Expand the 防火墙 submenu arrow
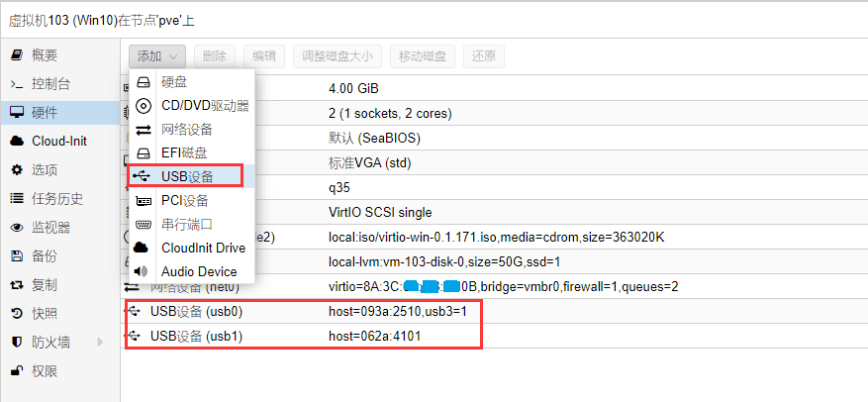868x402 pixels. coord(99,343)
